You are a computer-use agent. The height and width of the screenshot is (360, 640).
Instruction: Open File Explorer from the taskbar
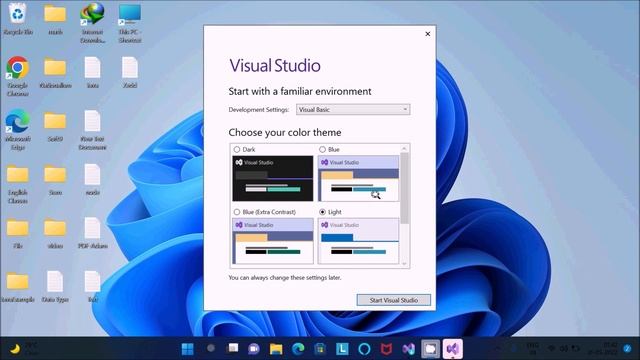tap(276, 349)
